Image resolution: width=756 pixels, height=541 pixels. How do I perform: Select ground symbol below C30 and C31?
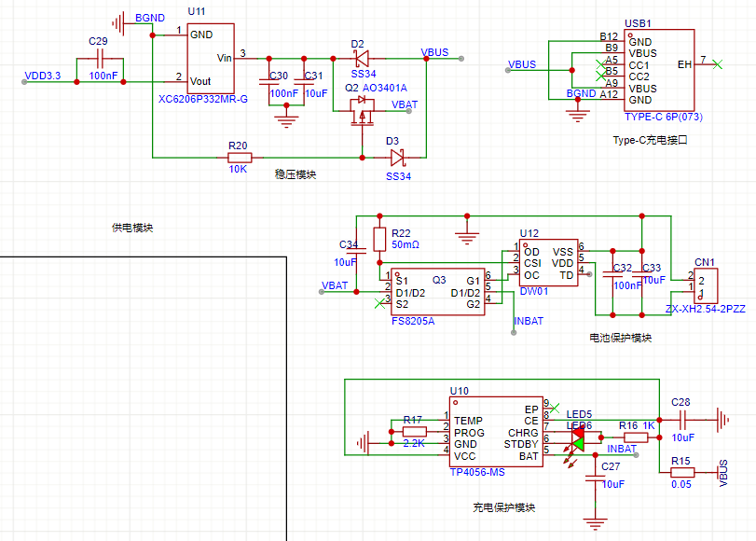pyautogui.click(x=286, y=118)
